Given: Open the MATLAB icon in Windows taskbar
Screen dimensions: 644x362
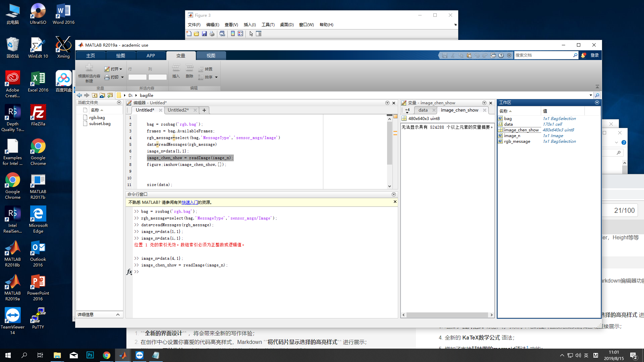Looking at the screenshot, I should click(123, 355).
